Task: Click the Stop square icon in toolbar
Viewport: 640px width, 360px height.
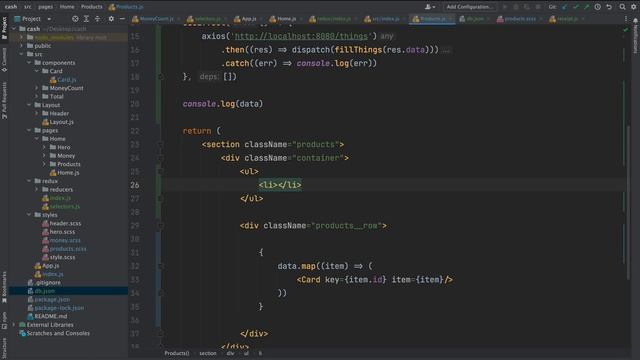Action: (538, 7)
